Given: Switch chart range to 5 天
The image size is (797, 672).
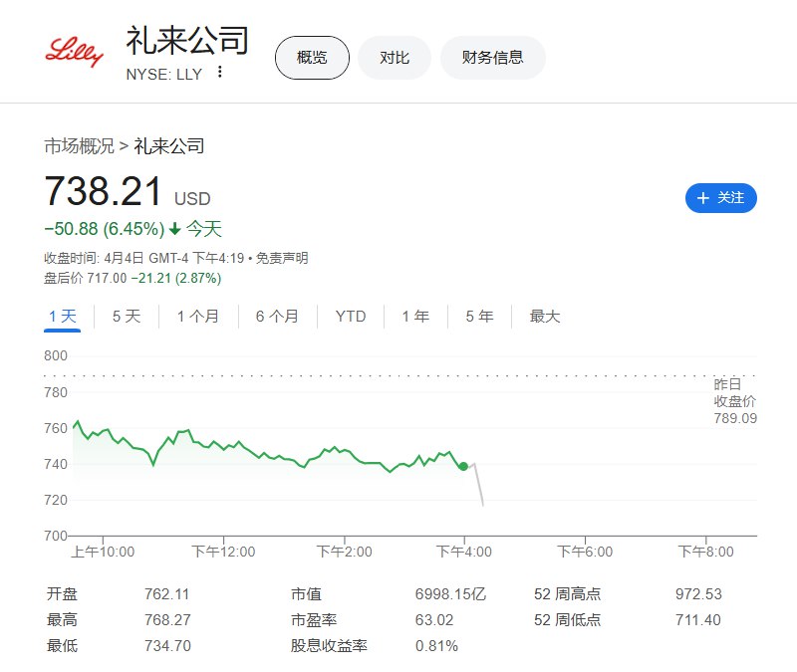Looking at the screenshot, I should [x=127, y=317].
